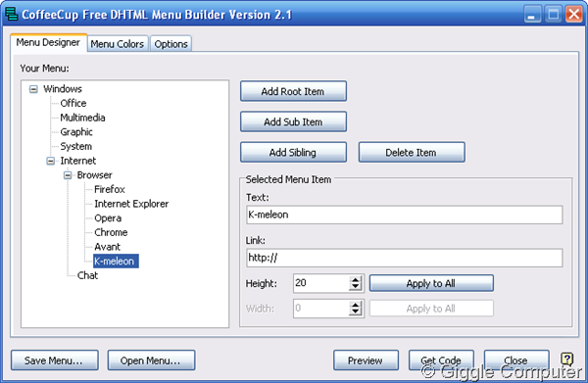
Task: Select the Chat tree item
Action: 88,275
